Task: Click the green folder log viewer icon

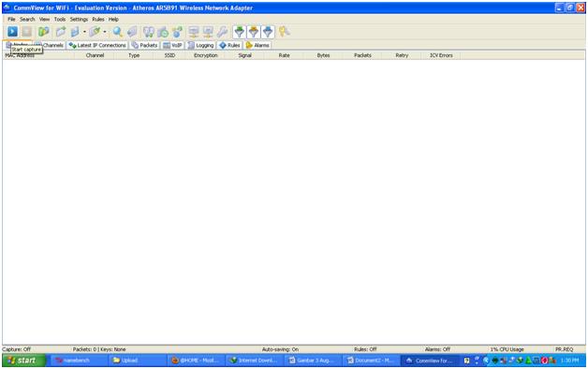Action: 44,32
